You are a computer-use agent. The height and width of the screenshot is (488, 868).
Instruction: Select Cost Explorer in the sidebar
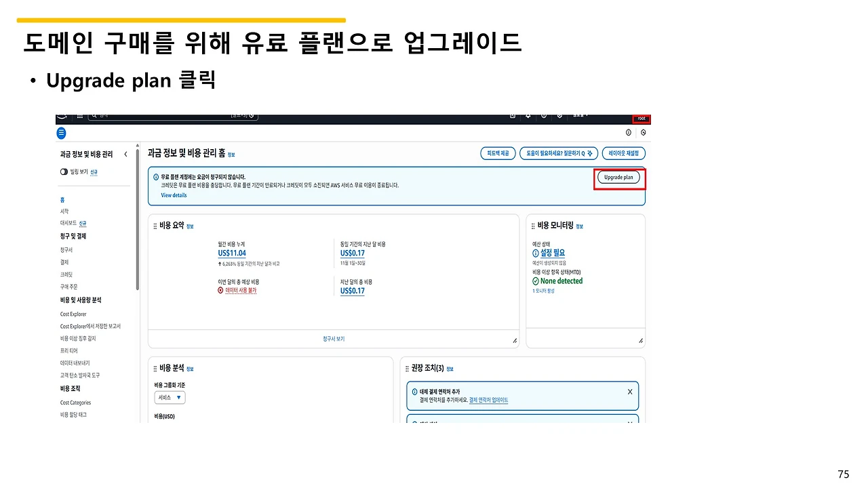(73, 314)
